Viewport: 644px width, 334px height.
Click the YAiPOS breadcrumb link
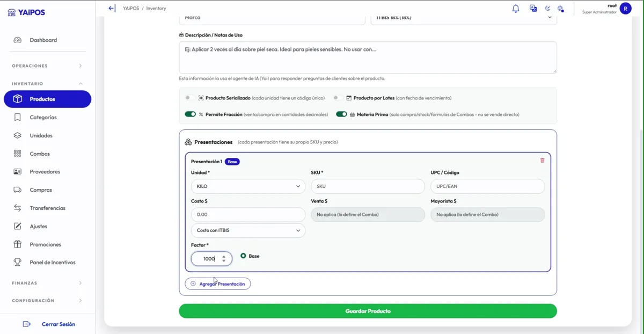(131, 9)
